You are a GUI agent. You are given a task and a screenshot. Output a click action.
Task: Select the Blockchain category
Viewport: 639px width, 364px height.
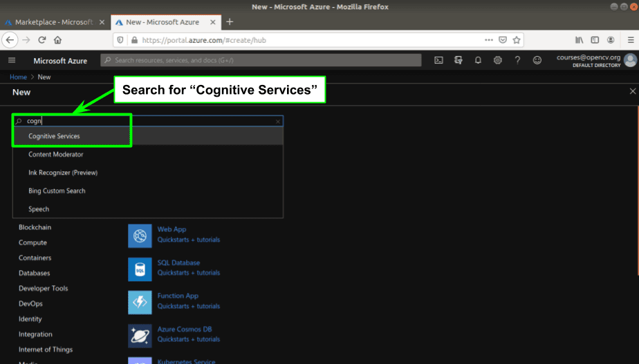pyautogui.click(x=35, y=227)
